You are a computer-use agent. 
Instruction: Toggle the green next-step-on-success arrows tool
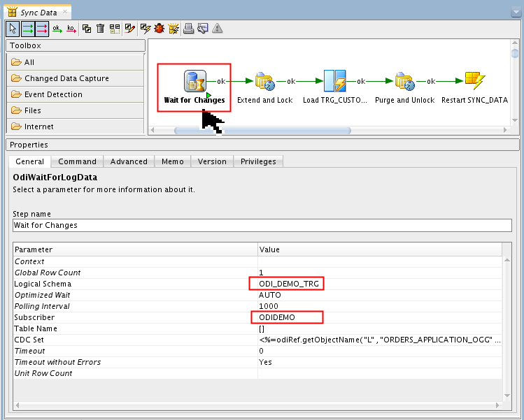tap(28, 29)
